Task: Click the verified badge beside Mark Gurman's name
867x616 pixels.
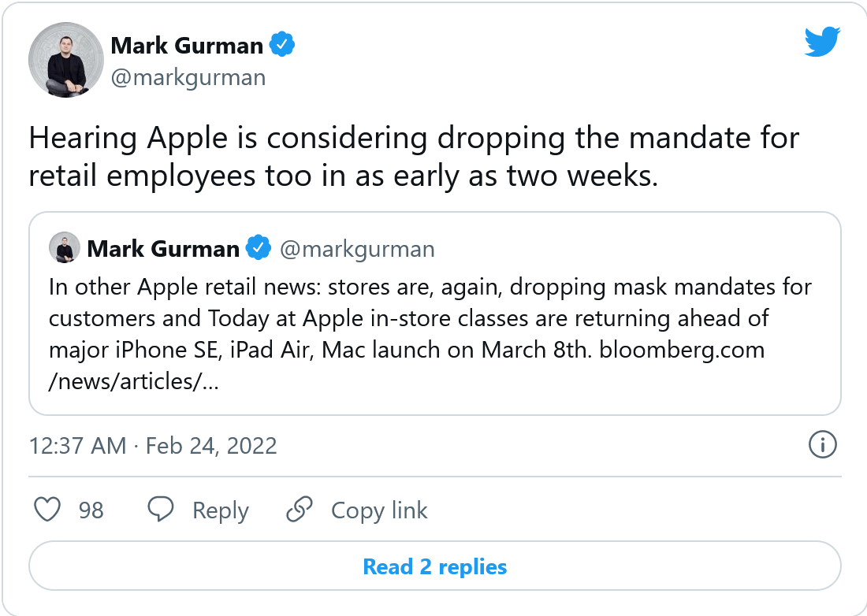Action: (x=282, y=45)
